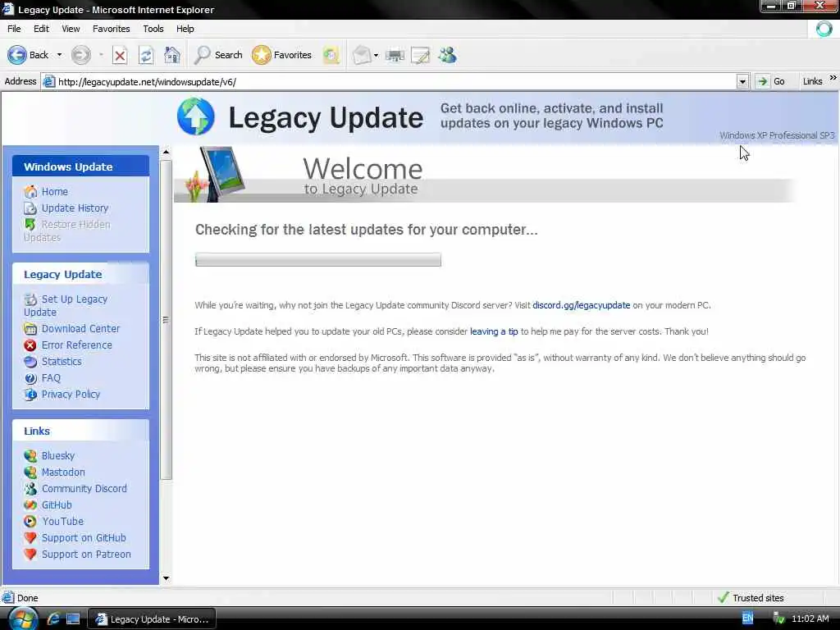This screenshot has width=840, height=630.
Task: Open the Search toolbar button
Action: [218, 55]
